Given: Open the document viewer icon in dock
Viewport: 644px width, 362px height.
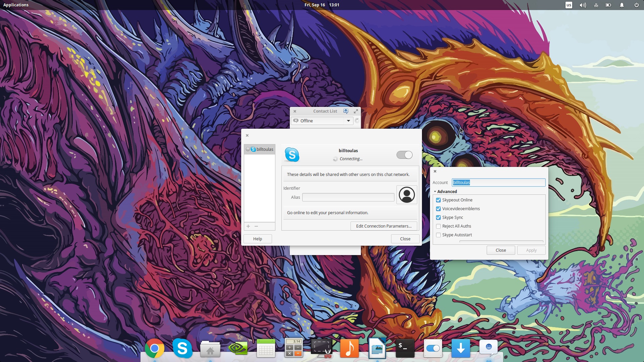Looking at the screenshot, I should click(377, 348).
